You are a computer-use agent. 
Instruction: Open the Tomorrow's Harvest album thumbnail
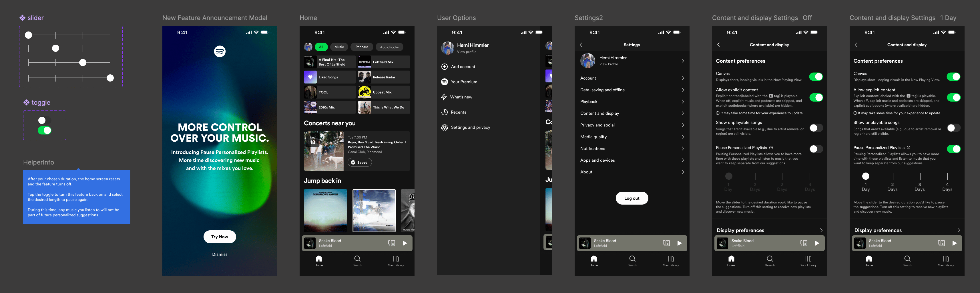click(x=325, y=210)
